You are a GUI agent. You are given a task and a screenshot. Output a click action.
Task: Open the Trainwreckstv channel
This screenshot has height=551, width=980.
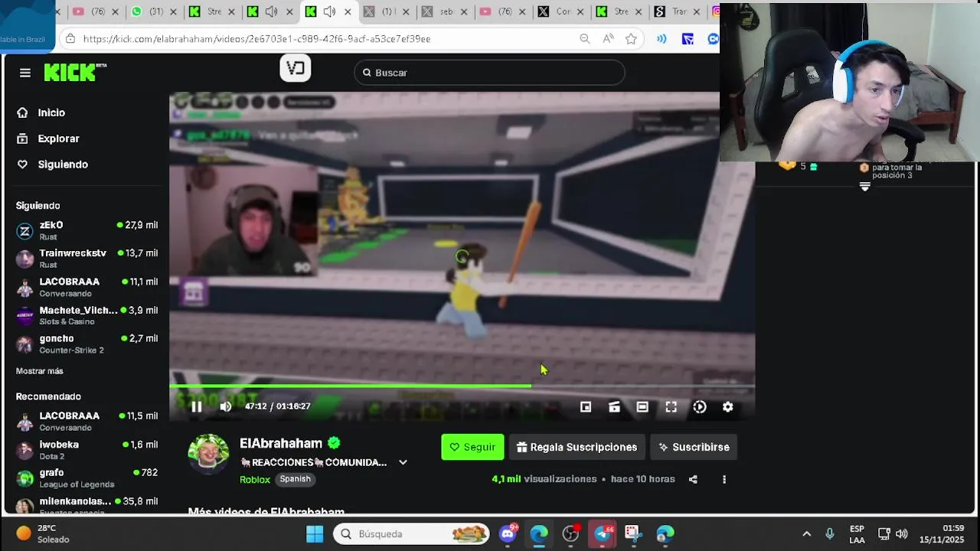(x=87, y=259)
